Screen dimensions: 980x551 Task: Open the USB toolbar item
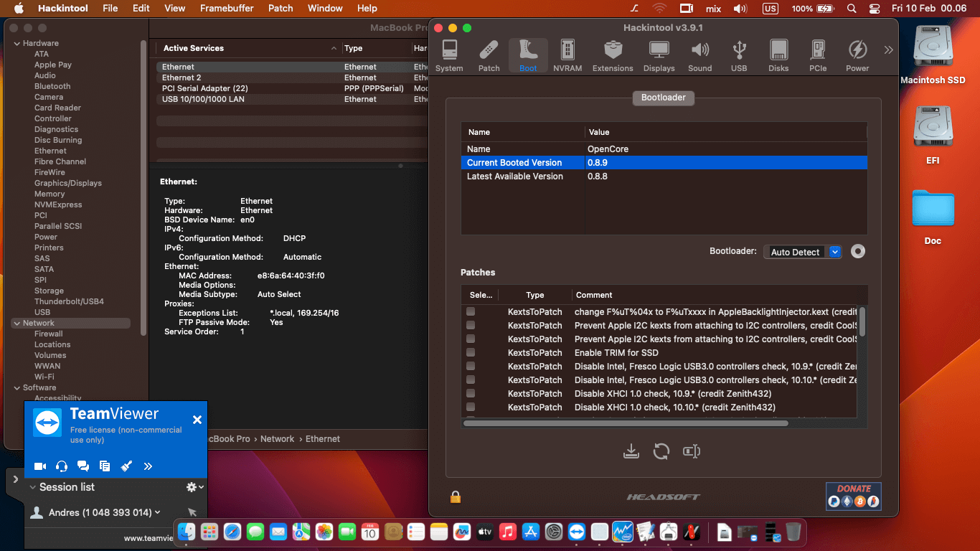[x=739, y=56]
